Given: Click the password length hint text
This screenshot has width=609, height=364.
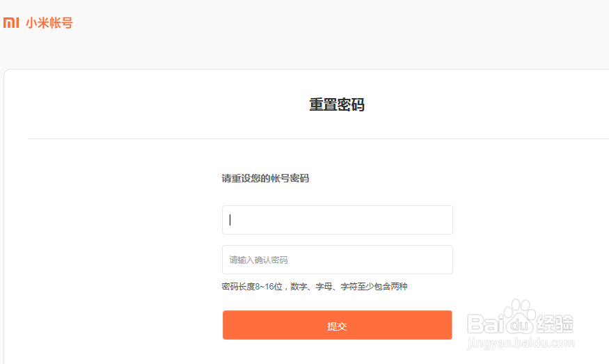Looking at the screenshot, I should coord(315,287).
